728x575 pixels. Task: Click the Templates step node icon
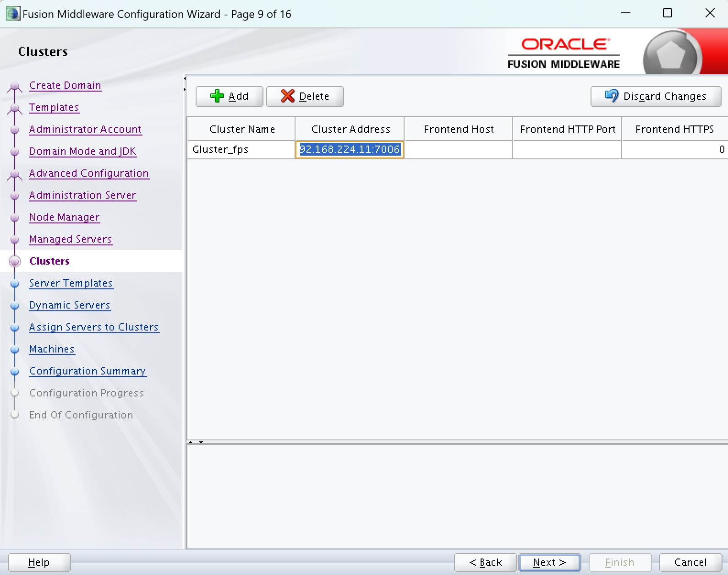(15, 108)
